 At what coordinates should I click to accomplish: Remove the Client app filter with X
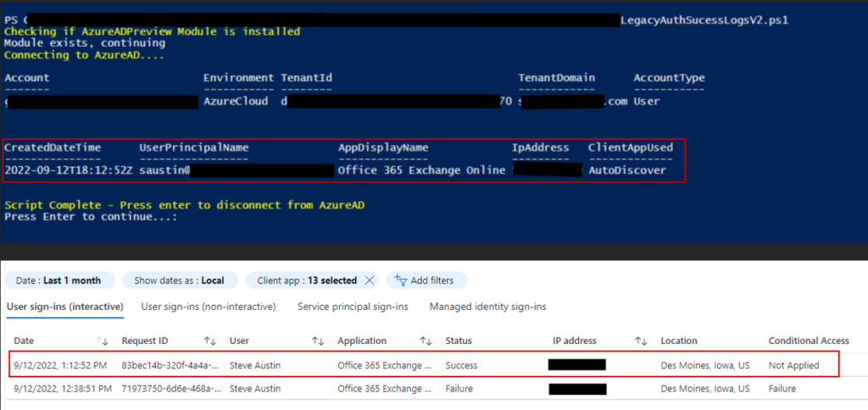[370, 280]
